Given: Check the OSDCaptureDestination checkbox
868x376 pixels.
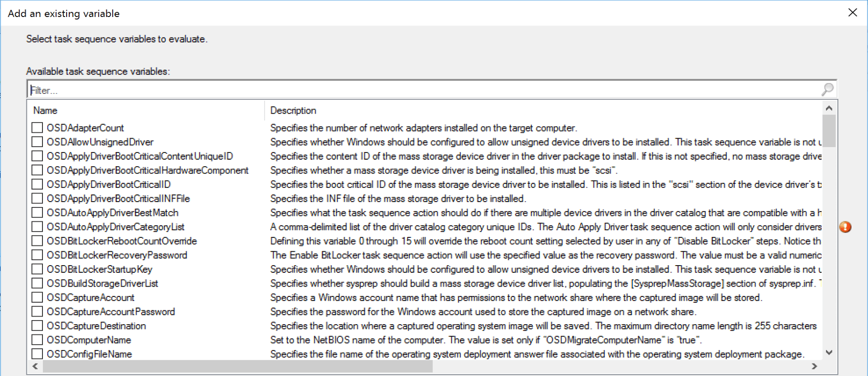Looking at the screenshot, I should coord(37,326).
